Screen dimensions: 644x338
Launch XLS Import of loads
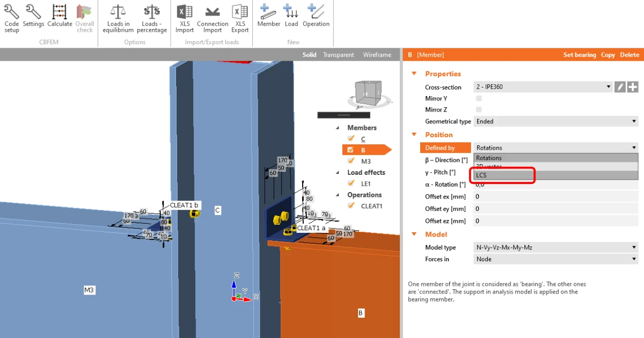(185, 19)
